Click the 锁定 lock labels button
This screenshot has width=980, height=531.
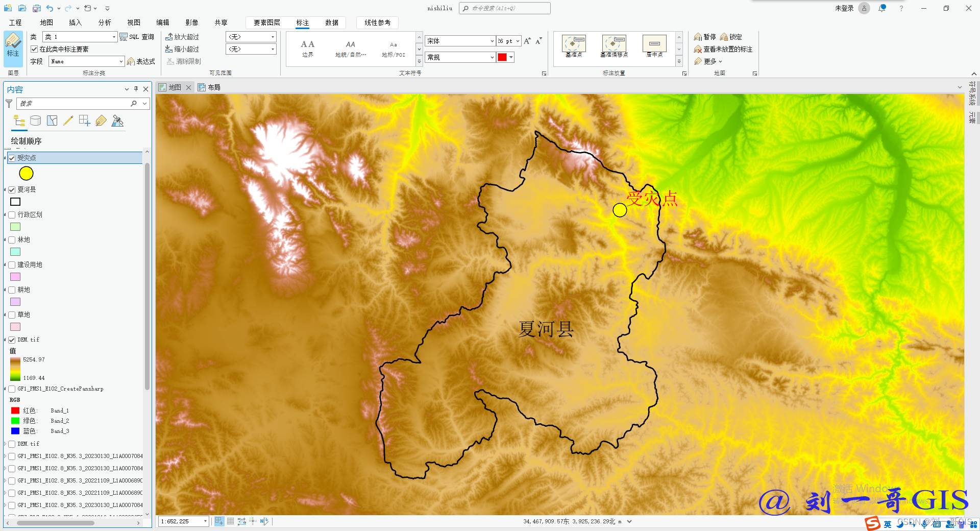tap(731, 37)
